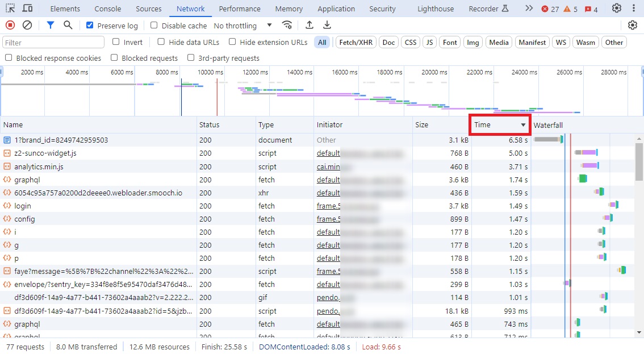The image size is (644, 354).
Task: Check Hide data URLs option
Action: (161, 41)
